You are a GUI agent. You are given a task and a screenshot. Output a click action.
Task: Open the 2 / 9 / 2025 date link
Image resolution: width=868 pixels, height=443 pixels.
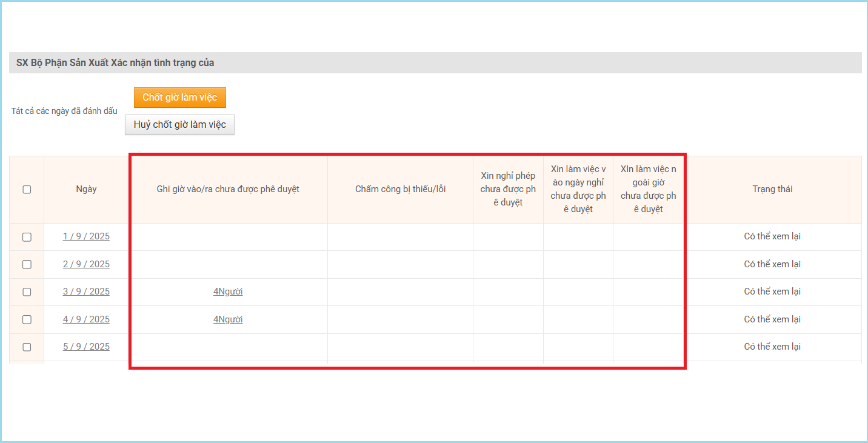click(86, 264)
